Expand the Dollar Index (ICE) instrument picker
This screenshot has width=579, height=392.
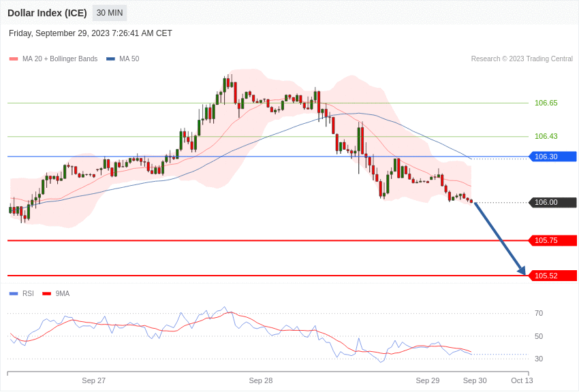(46, 12)
